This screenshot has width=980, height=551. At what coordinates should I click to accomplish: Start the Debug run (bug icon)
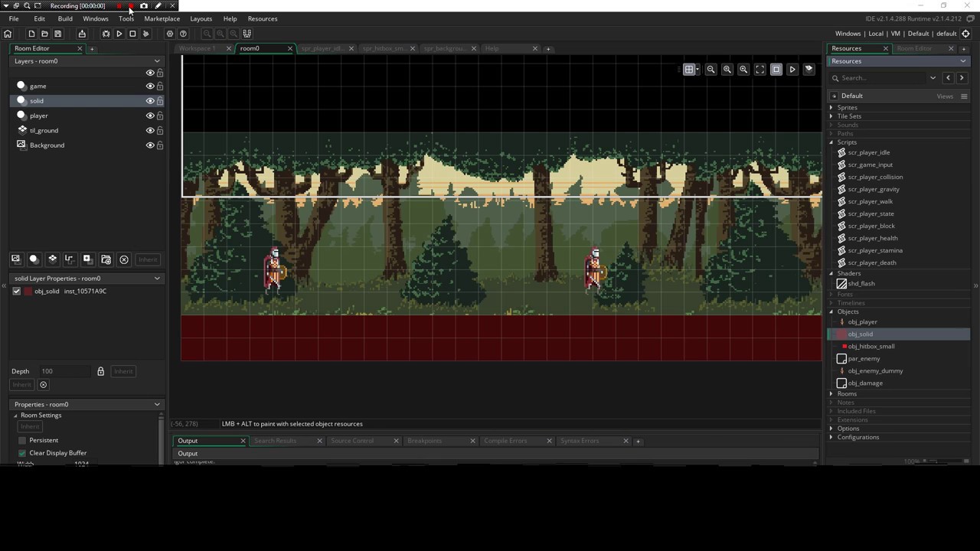pyautogui.click(x=106, y=34)
